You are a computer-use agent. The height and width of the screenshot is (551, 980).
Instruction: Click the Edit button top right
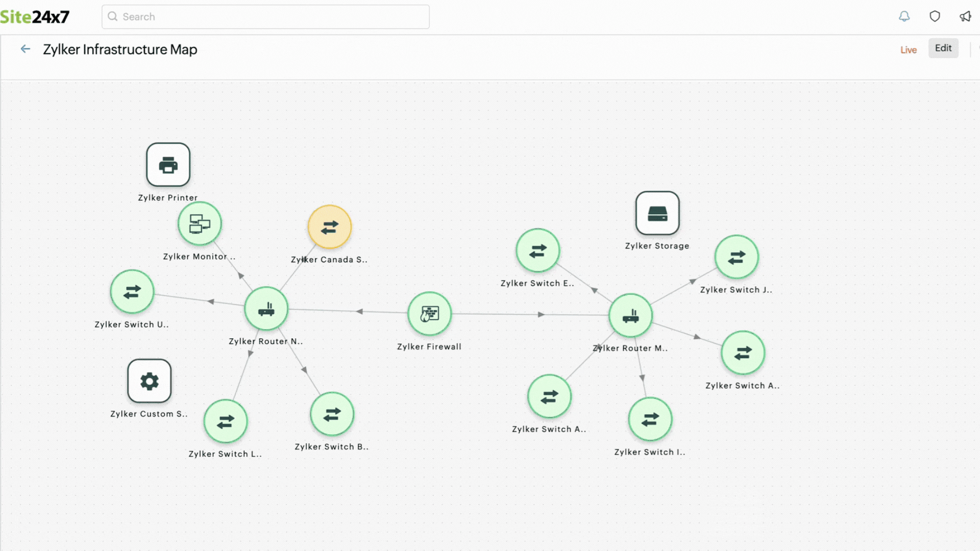point(943,47)
